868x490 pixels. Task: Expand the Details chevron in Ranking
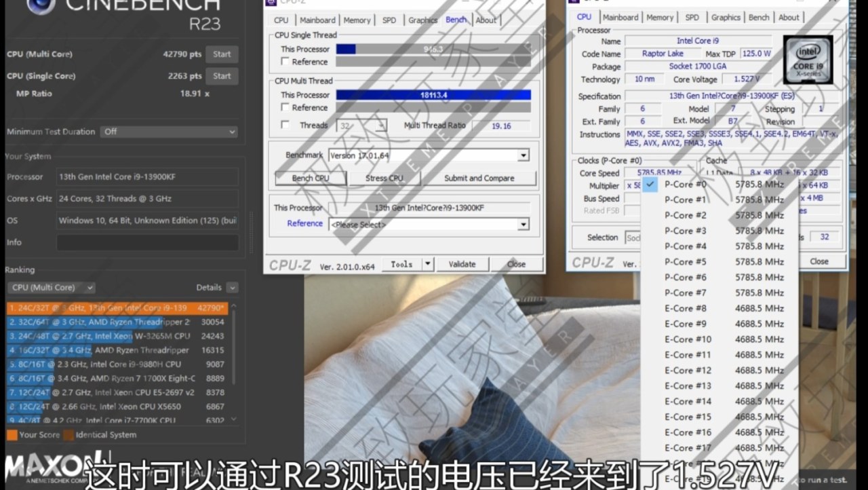[233, 288]
